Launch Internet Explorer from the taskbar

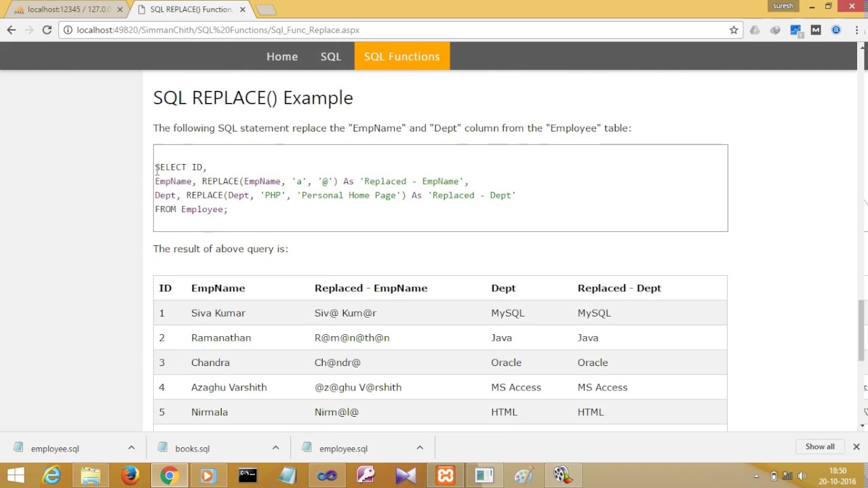[x=52, y=475]
